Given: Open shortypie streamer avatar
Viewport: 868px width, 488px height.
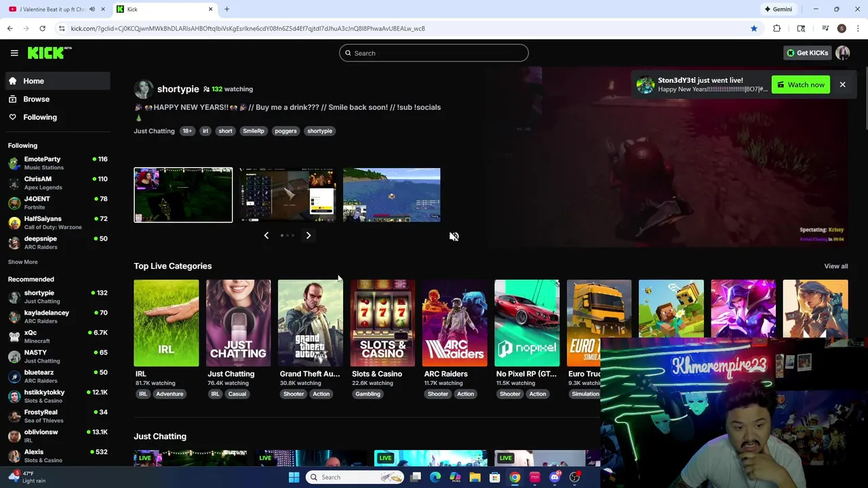Looking at the screenshot, I should [143, 89].
